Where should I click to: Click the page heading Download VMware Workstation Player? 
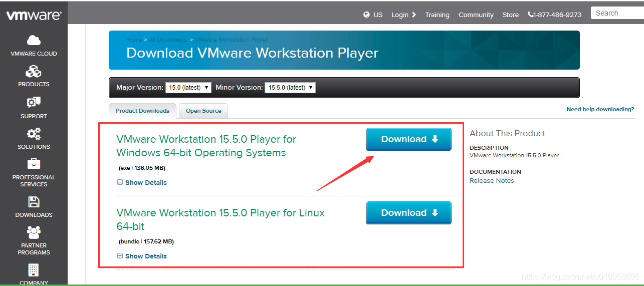coord(252,53)
